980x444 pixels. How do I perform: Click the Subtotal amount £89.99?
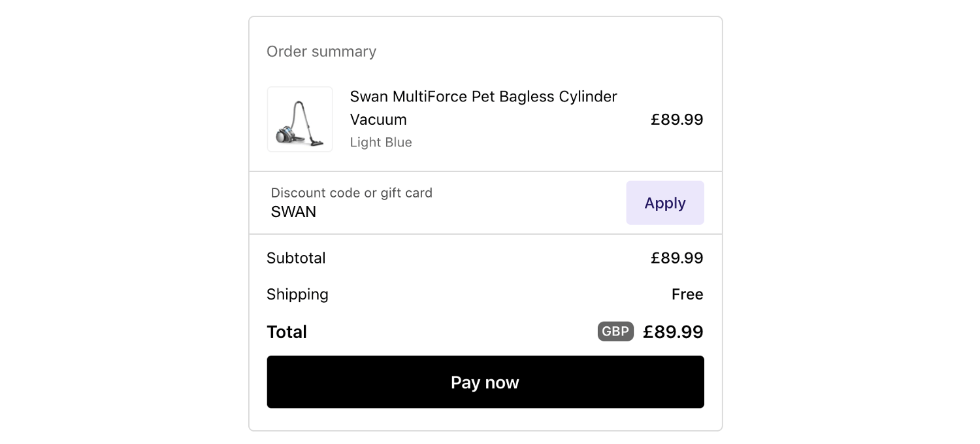pos(678,258)
